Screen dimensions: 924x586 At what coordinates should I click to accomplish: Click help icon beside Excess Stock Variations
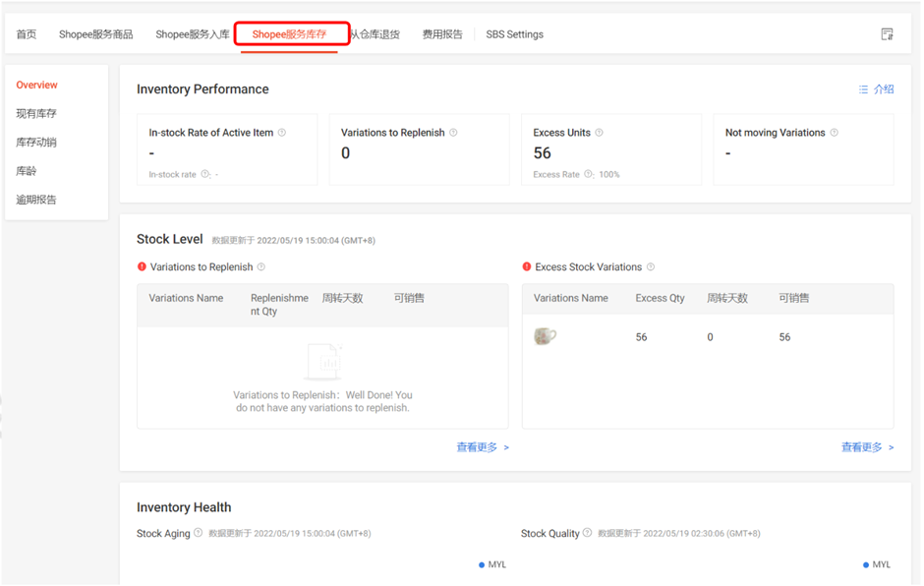[x=651, y=267]
